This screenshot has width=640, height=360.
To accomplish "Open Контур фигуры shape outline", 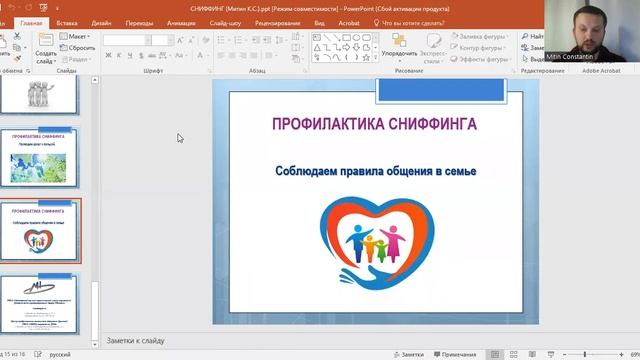I will (478, 48).
